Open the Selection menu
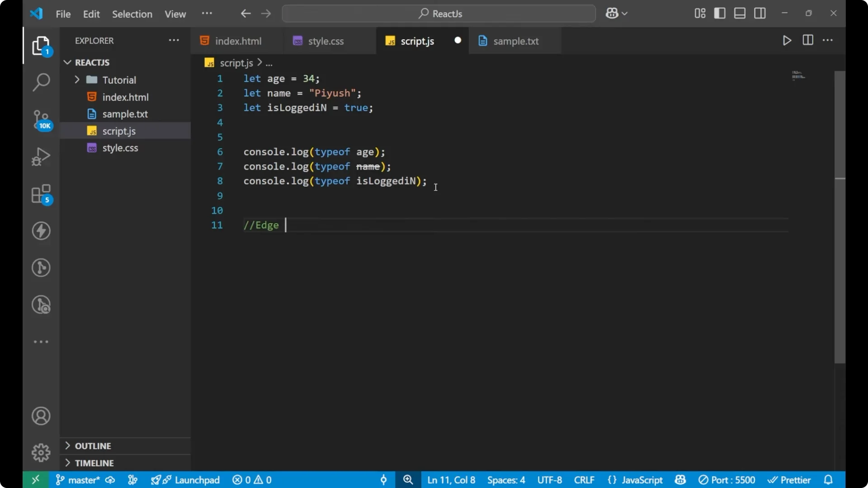 [132, 14]
